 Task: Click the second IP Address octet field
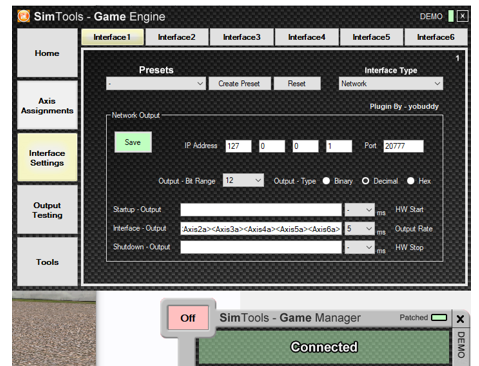272,146
